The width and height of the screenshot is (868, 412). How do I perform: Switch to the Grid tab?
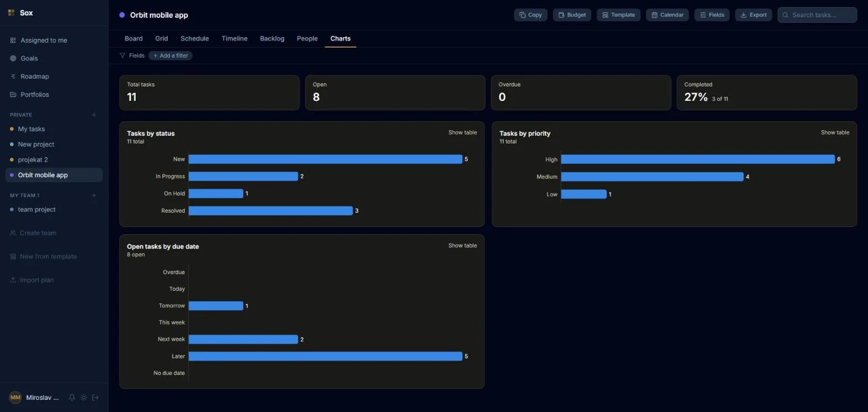(x=162, y=39)
